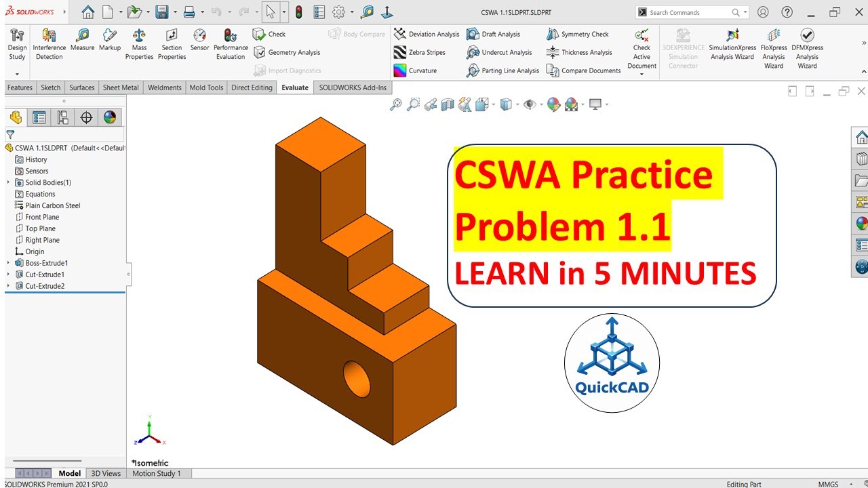The width and height of the screenshot is (868, 488).
Task: Open the New document dropdown arrow
Action: click(x=121, y=12)
